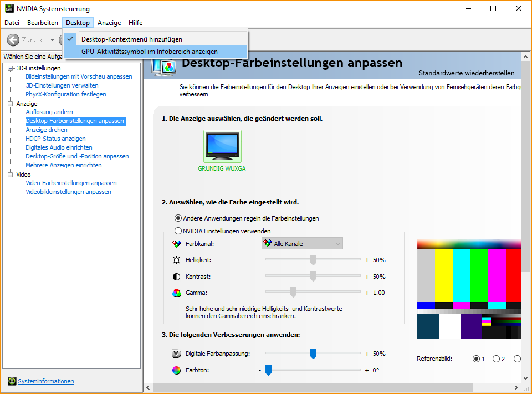
Task: Click the minus sign beside Digitale Farbanpassung slider
Action: [x=260, y=354]
